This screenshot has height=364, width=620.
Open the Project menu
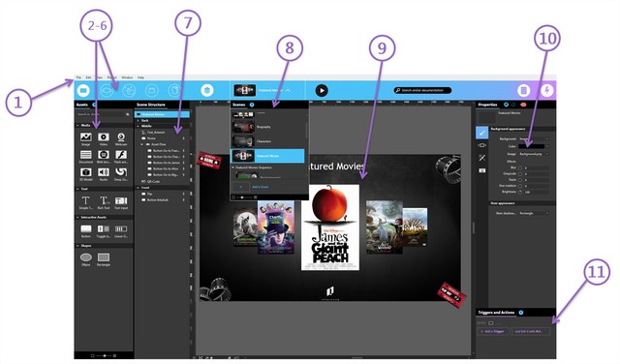[111, 77]
